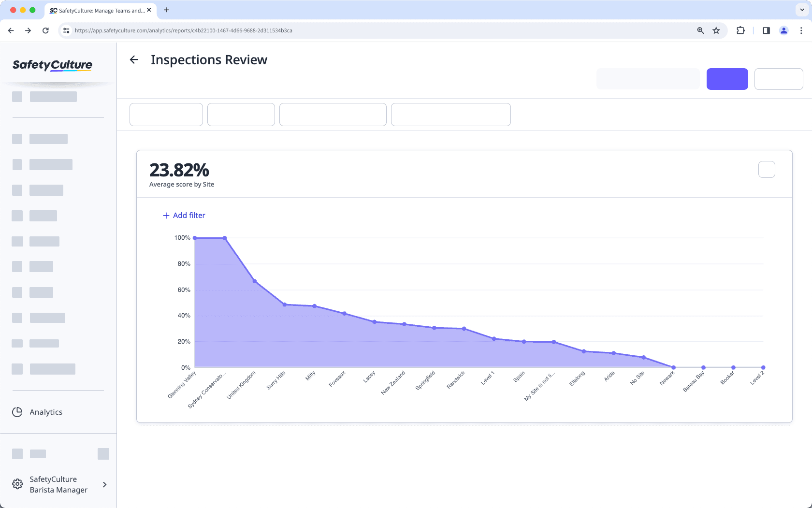Open the settings gear for SafetyCulture Barista Manager
Screen dimensions: 812x508
coord(17,484)
